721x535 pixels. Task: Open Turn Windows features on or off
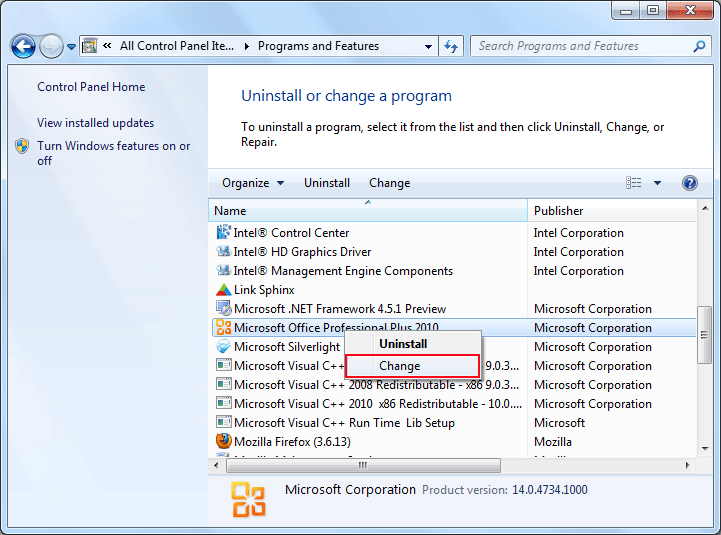pyautogui.click(x=114, y=153)
